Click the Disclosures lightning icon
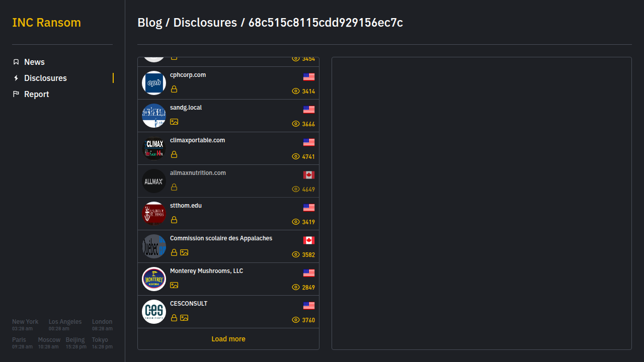Screen dimensions: 644x362 (16, 78)
